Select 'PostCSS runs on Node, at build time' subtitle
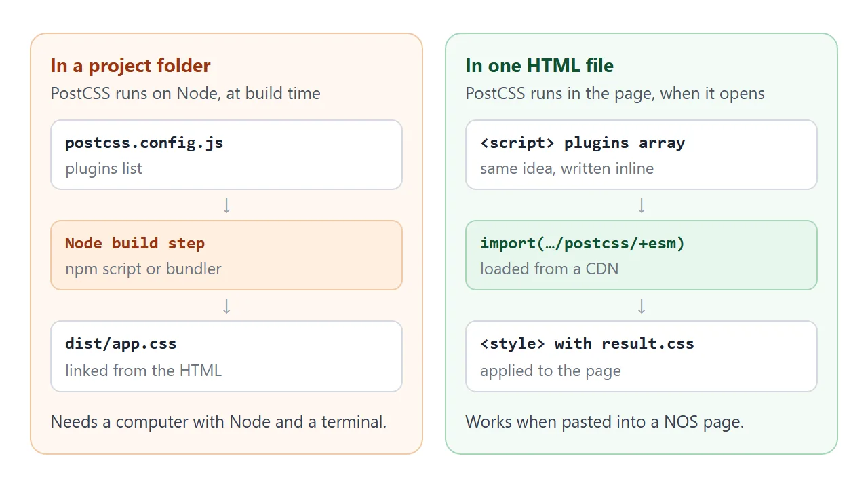This screenshot has height=490, width=868. pos(186,94)
